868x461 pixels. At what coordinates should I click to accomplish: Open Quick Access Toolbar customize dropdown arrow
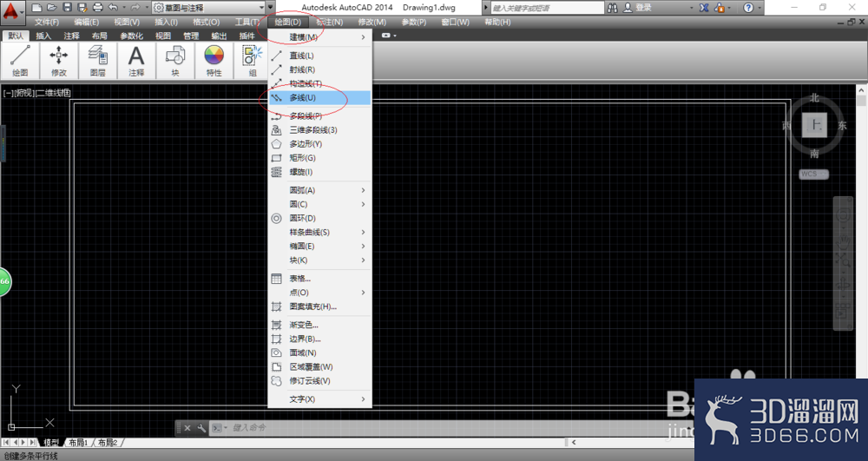(270, 8)
